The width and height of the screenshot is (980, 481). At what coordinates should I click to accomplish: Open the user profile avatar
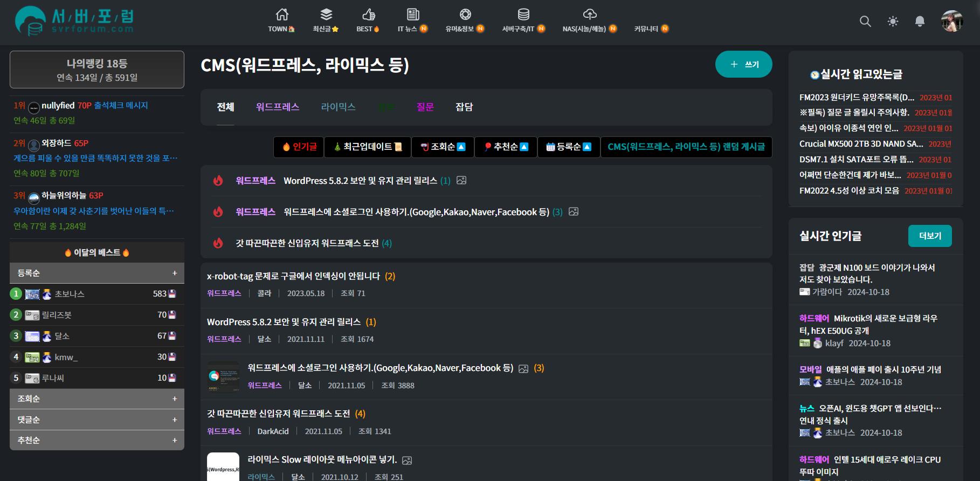coord(951,22)
